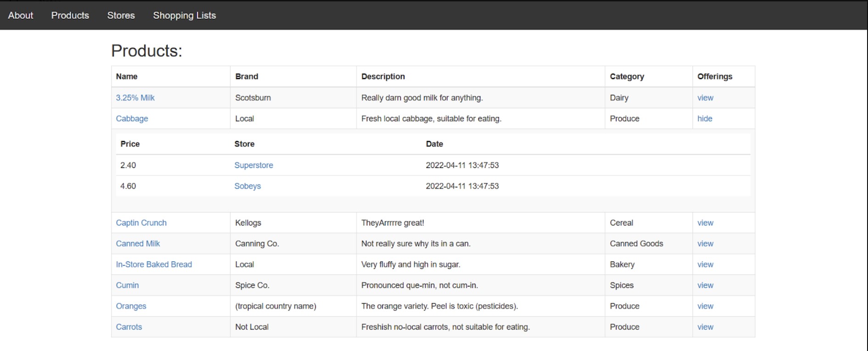The image size is (868, 351).
Task: Open the Oranges product link
Action: click(x=131, y=306)
